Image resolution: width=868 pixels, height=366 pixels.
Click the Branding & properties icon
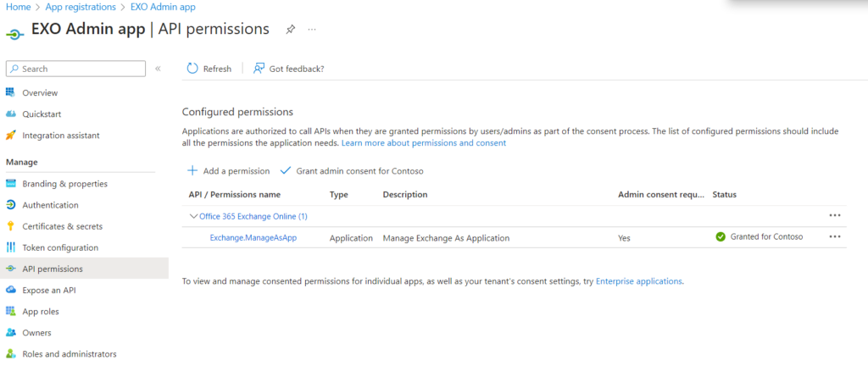click(x=10, y=184)
